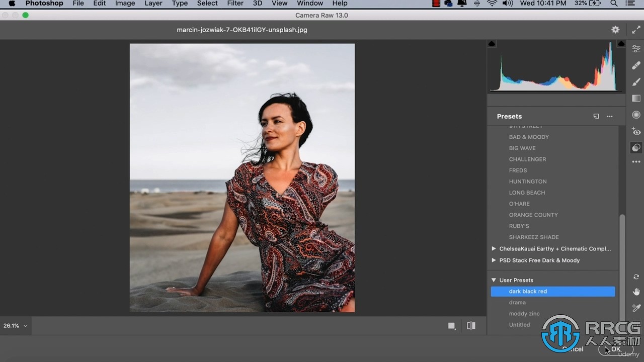Open the Apple menu
The width and height of the screenshot is (644, 362).
click(x=12, y=4)
